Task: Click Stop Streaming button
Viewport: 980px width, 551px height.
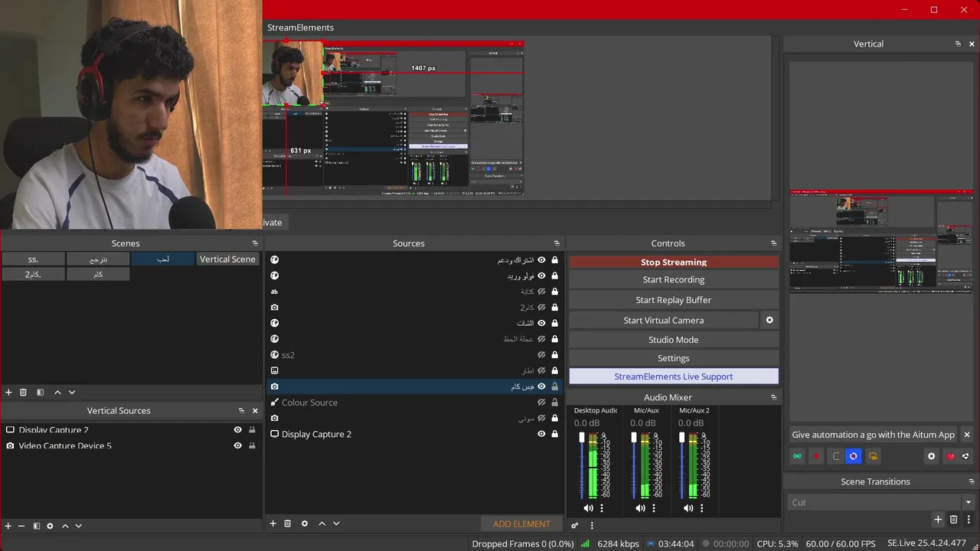Action: click(674, 262)
